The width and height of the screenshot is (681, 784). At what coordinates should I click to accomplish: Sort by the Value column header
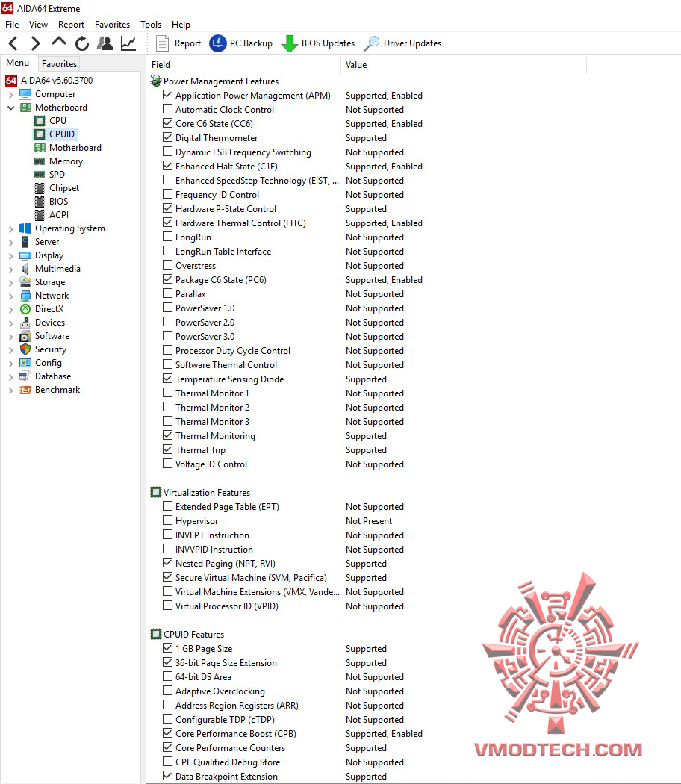464,65
